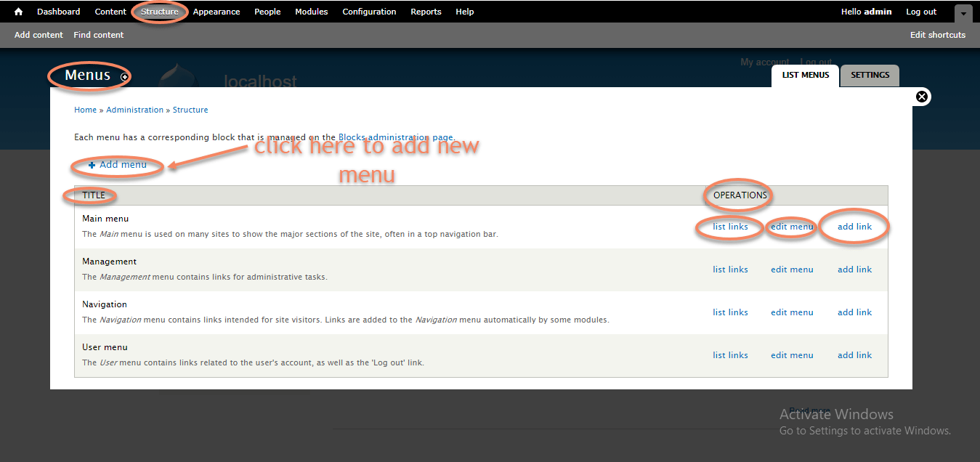This screenshot has width=980, height=462.
Task: Click the Find content shortcut
Action: [x=99, y=35]
